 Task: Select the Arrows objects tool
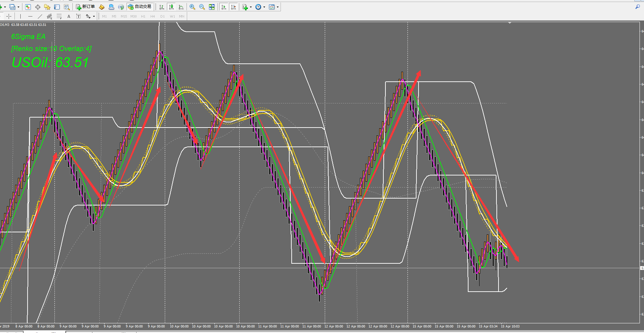tap(88, 16)
